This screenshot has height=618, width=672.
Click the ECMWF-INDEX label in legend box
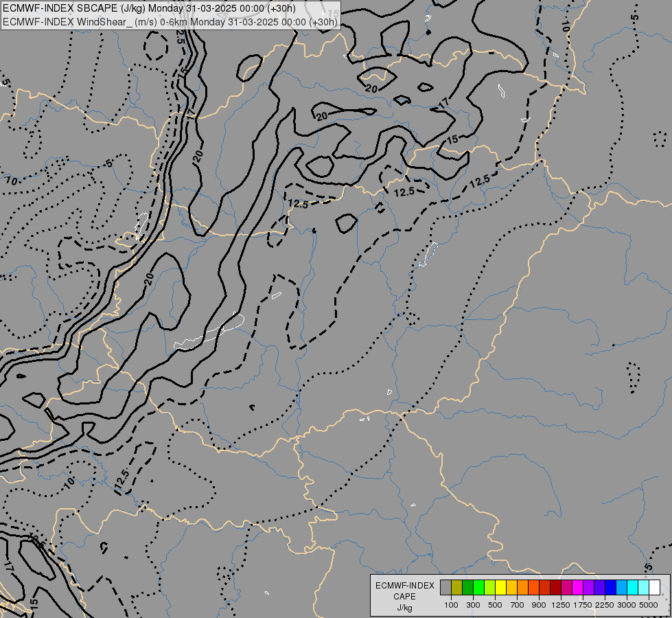(x=404, y=586)
